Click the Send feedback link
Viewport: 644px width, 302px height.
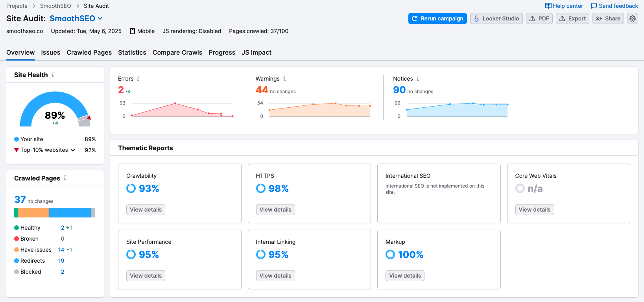point(614,6)
